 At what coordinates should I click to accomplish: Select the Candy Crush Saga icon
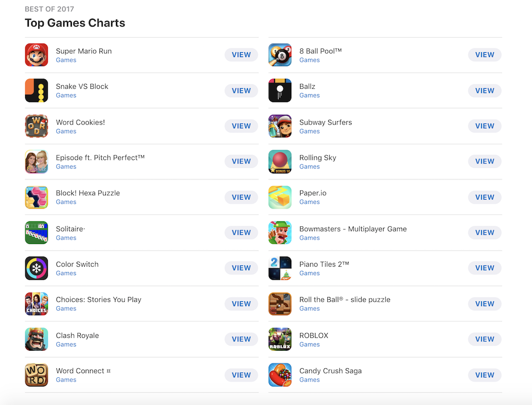tap(280, 375)
